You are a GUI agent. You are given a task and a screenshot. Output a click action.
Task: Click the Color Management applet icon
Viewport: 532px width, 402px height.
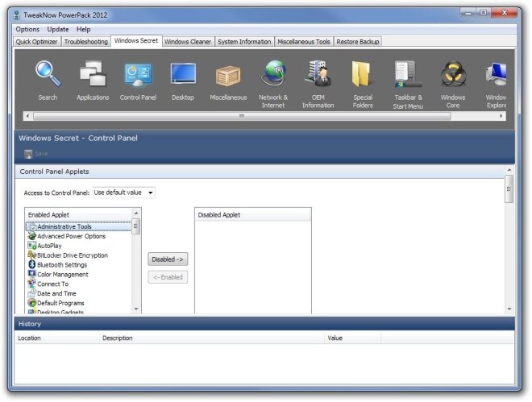[x=32, y=274]
